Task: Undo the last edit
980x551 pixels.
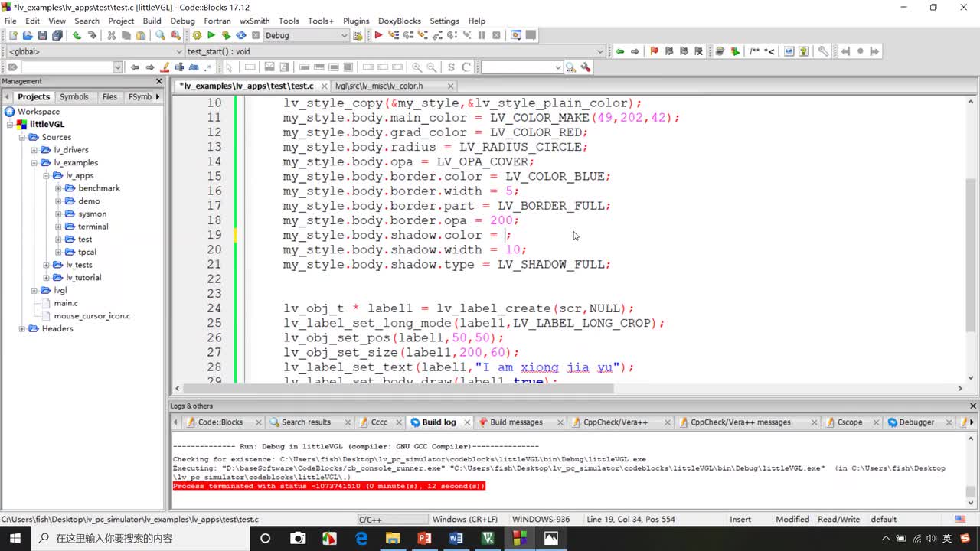Action: (x=77, y=35)
